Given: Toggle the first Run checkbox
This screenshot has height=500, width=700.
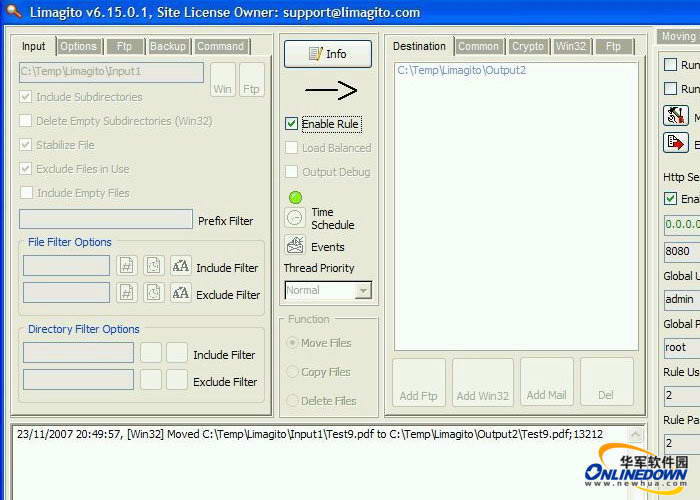Looking at the screenshot, I should tap(670, 65).
